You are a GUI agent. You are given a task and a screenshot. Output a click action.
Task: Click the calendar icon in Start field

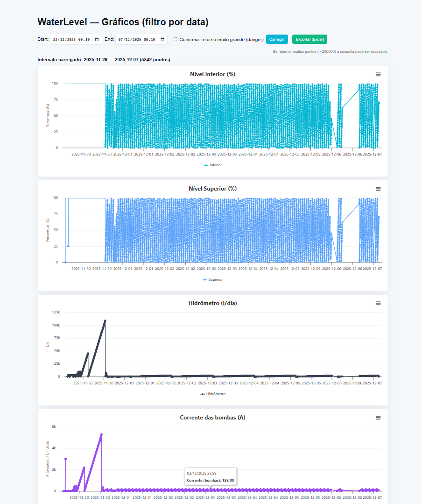coord(97,40)
